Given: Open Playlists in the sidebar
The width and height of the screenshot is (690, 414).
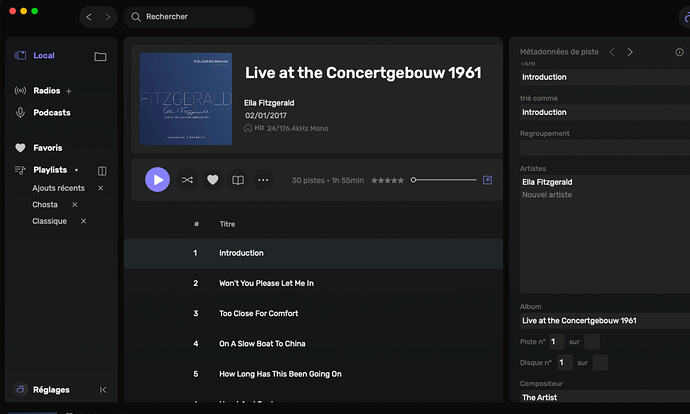Looking at the screenshot, I should click(x=50, y=170).
